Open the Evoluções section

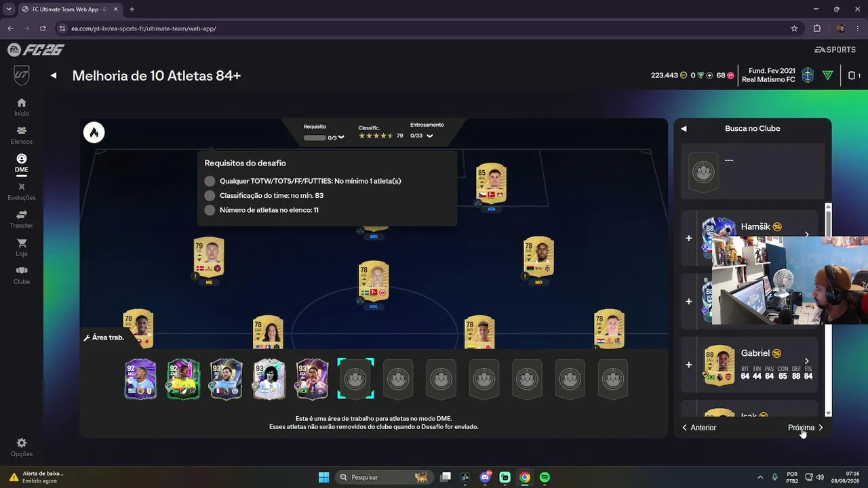click(22, 191)
